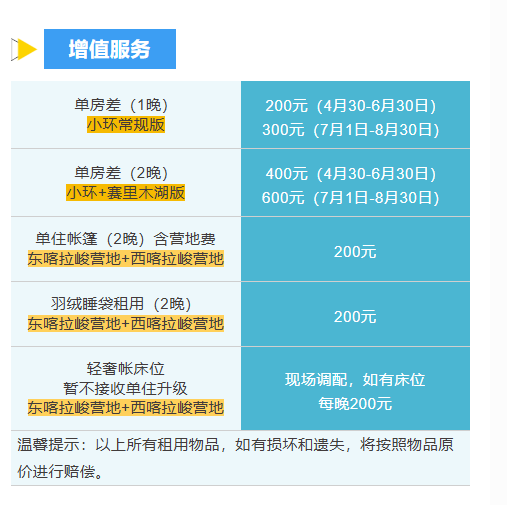Click the 小环+赛里木湖版 highlighted text
Viewport: 507px width, 505px height.
pos(125,192)
